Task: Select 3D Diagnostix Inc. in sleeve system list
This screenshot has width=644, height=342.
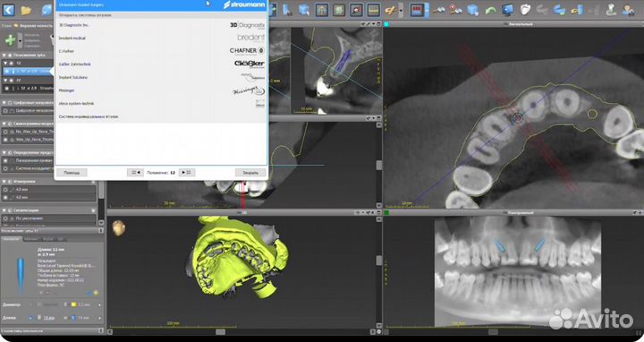Action: [161, 25]
